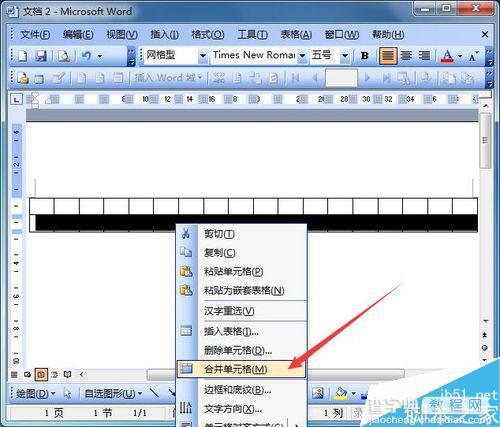
Task: Open the 绘图(D) drawing menu button
Action: (x=36, y=394)
